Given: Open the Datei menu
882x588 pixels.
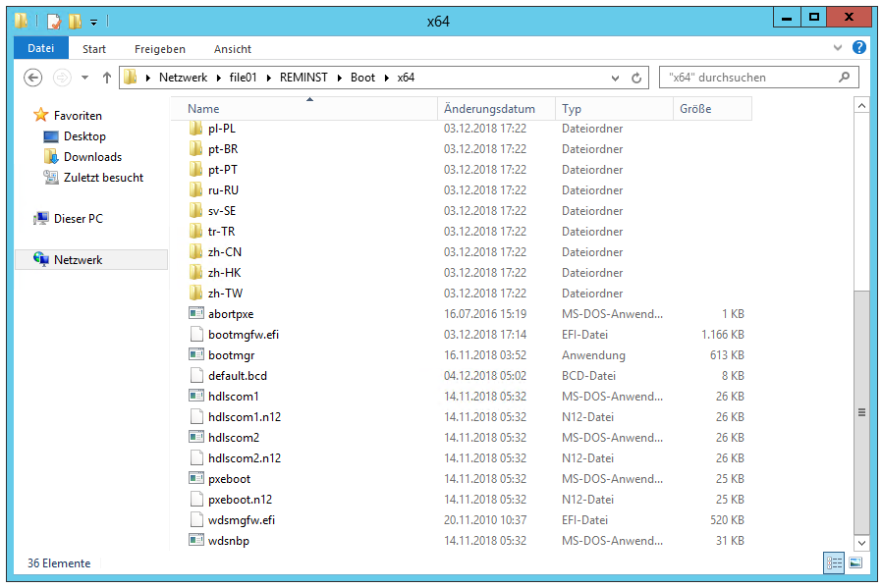Looking at the screenshot, I should pyautogui.click(x=41, y=48).
